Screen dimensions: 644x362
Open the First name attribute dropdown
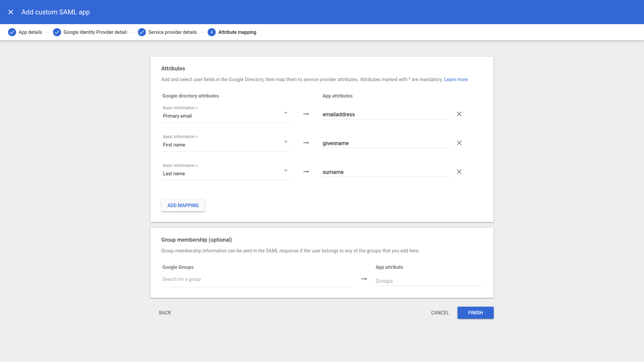(285, 141)
